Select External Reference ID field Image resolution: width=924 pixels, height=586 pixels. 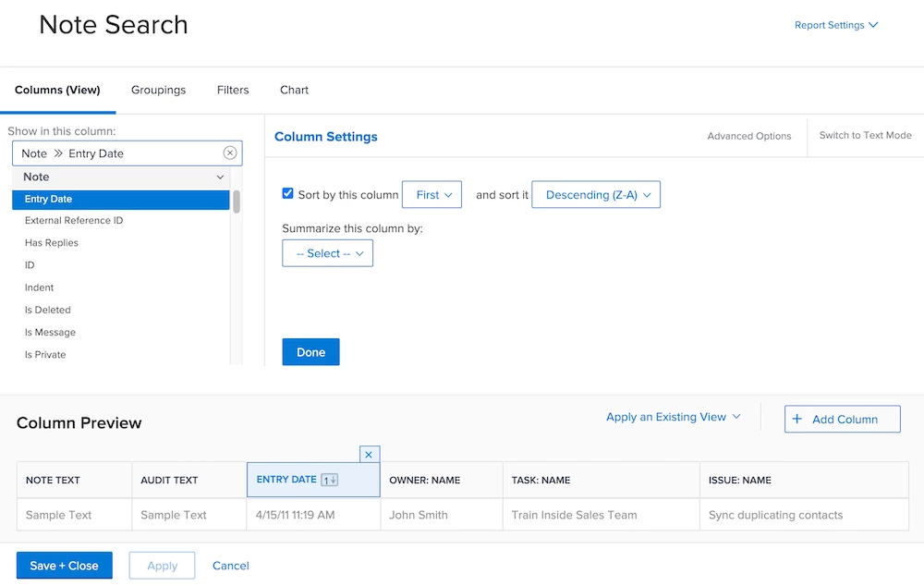(x=121, y=221)
